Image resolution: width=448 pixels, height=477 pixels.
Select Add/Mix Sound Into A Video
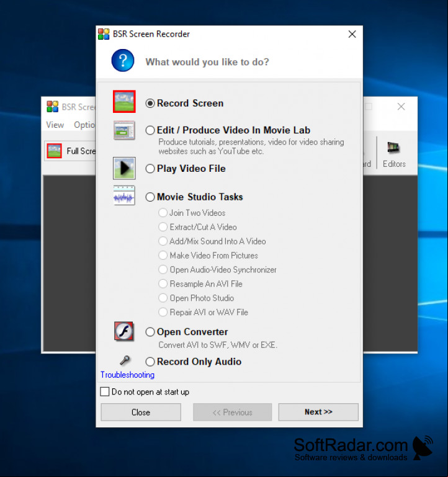(x=163, y=241)
